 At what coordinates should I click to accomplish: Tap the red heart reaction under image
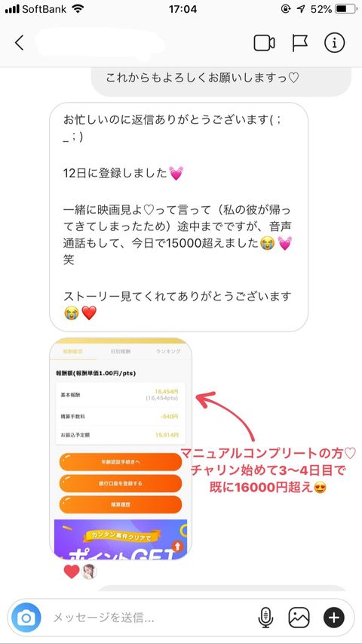pos(72,572)
